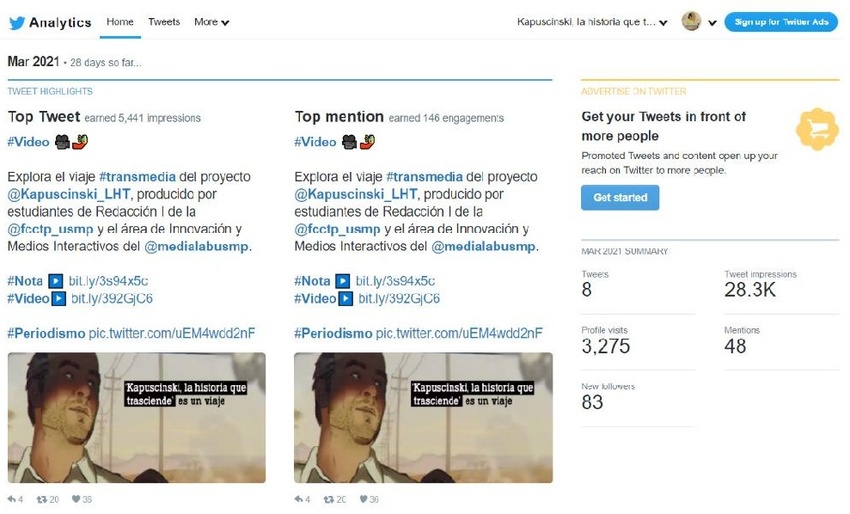This screenshot has height=514, width=850.
Task: Click heart like icon under Top Tweet
Action: 76,499
